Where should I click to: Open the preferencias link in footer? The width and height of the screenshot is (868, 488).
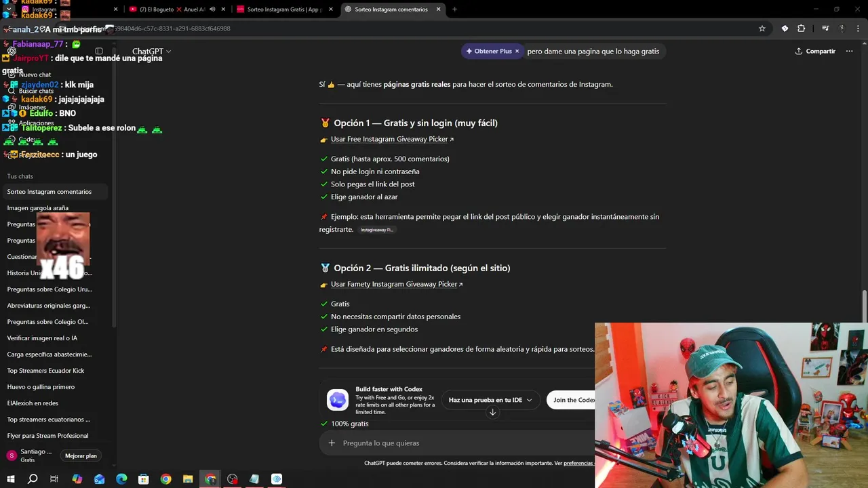pyautogui.click(x=578, y=463)
